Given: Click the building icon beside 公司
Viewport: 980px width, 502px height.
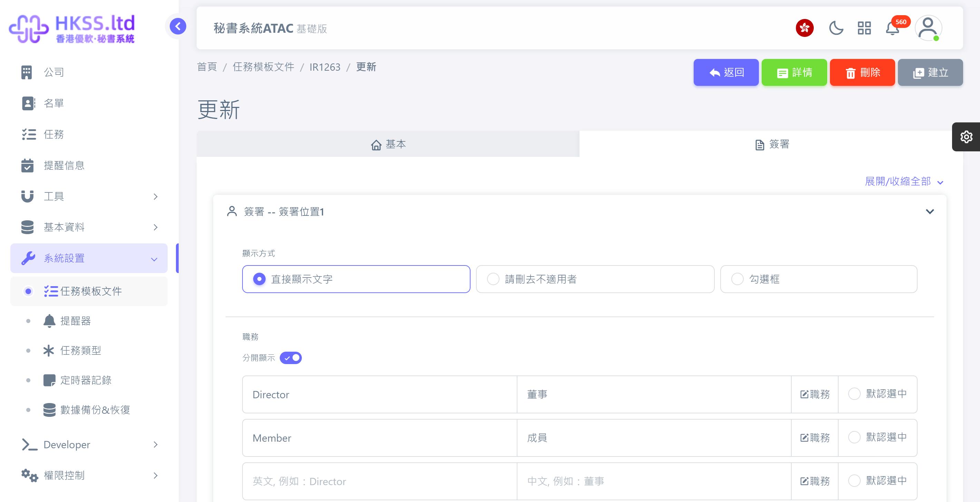Looking at the screenshot, I should pos(27,72).
